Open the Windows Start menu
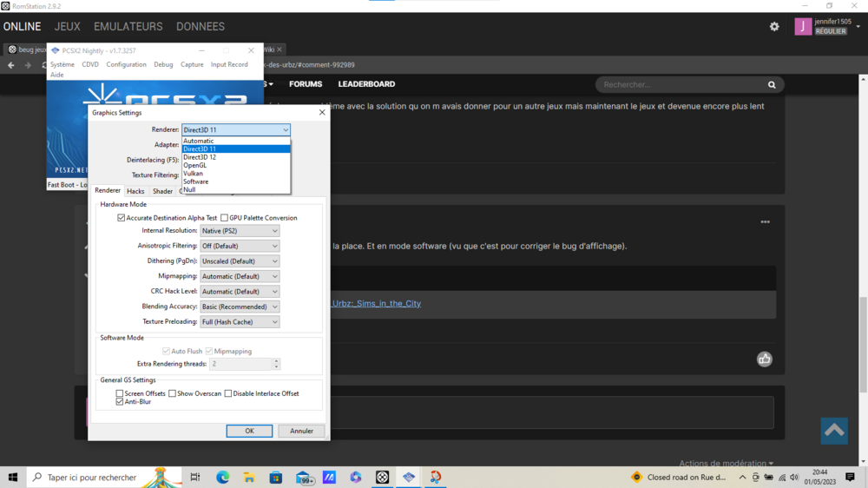Screen dimensions: 868x488 (x=13, y=478)
